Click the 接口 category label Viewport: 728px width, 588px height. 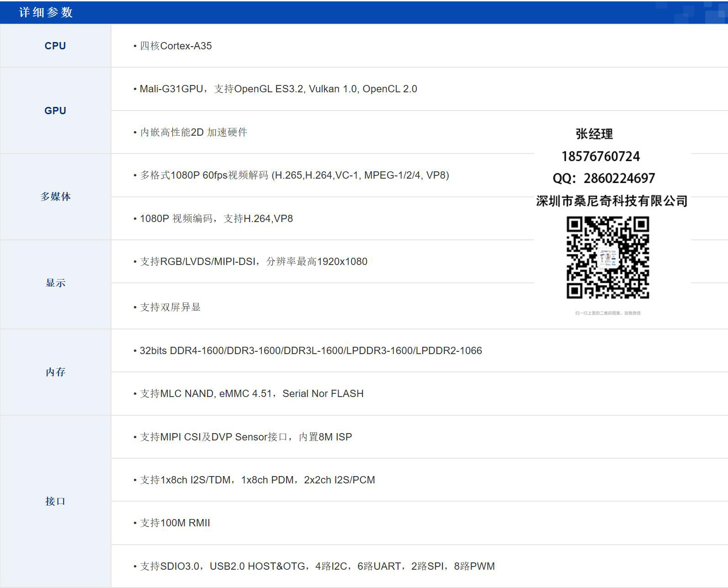click(55, 501)
